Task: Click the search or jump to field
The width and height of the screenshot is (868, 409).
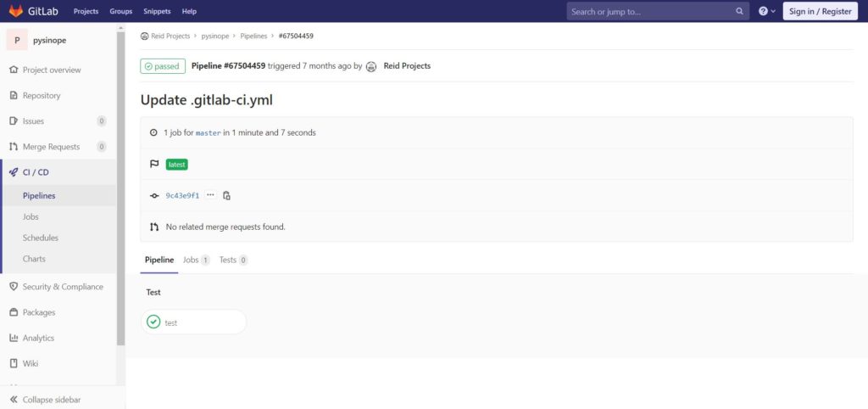Action: click(658, 11)
